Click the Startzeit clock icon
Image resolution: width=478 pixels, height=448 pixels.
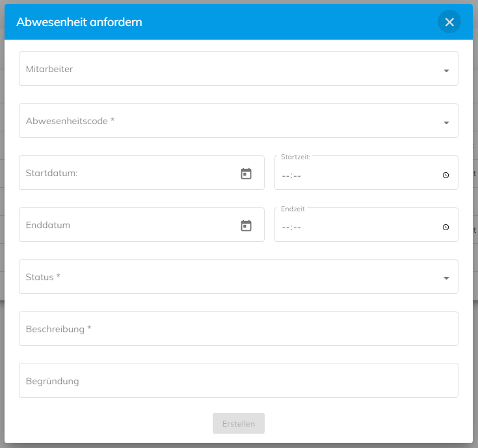click(x=445, y=176)
